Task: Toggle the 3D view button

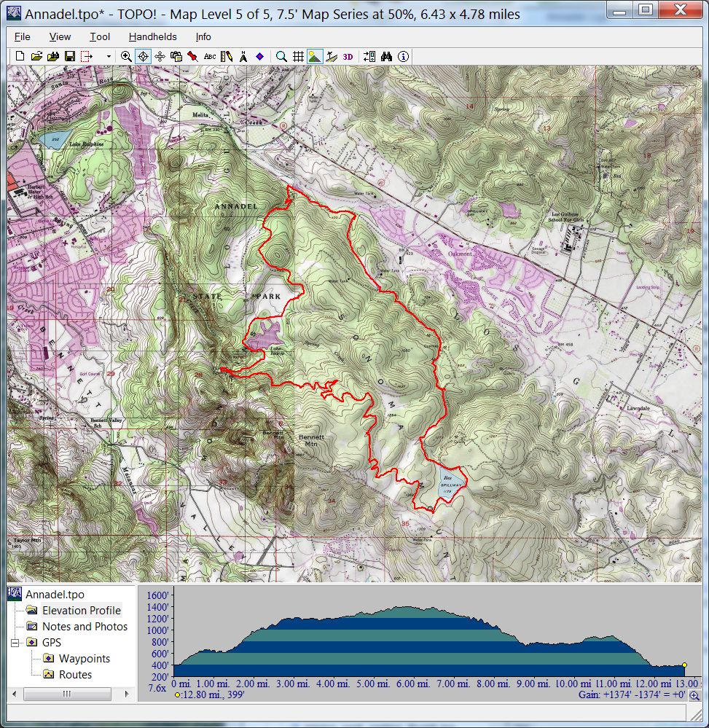Action: pos(348,56)
